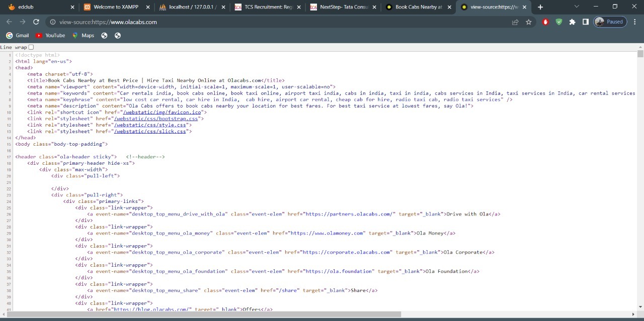Click the "Ola Money" text on line 29
The width and height of the screenshot is (644, 321).
(x=429, y=233)
